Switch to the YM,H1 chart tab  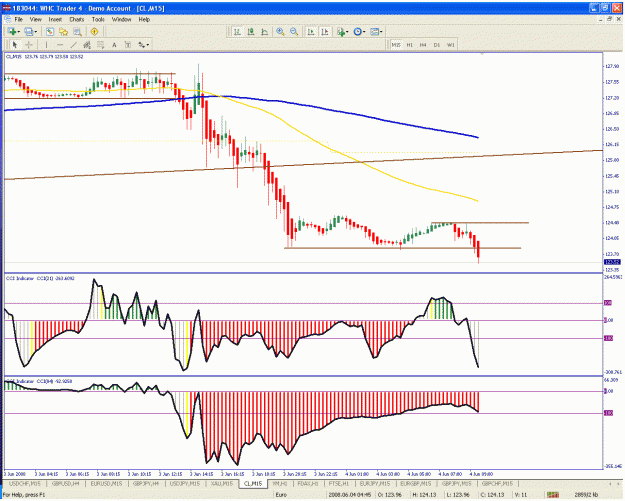[x=279, y=484]
